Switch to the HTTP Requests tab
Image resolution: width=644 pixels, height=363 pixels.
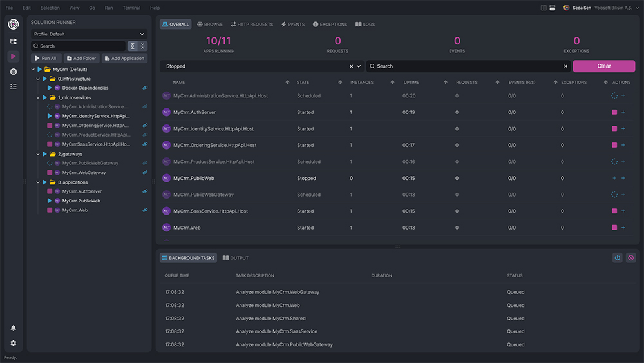(x=252, y=25)
